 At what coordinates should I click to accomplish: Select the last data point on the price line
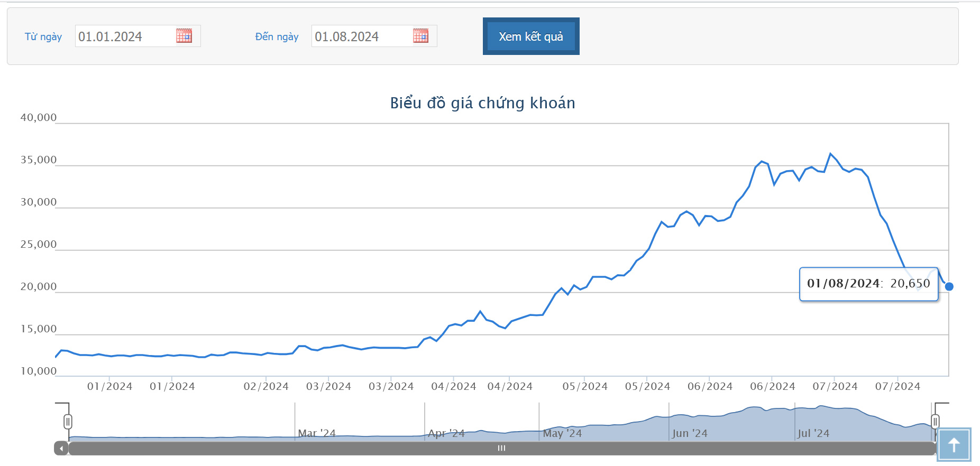point(949,286)
